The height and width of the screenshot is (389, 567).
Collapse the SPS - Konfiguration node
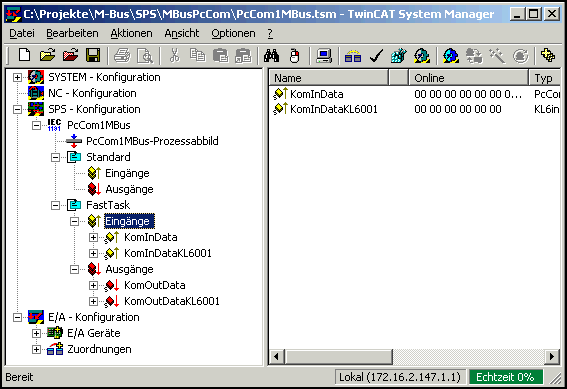(17, 109)
